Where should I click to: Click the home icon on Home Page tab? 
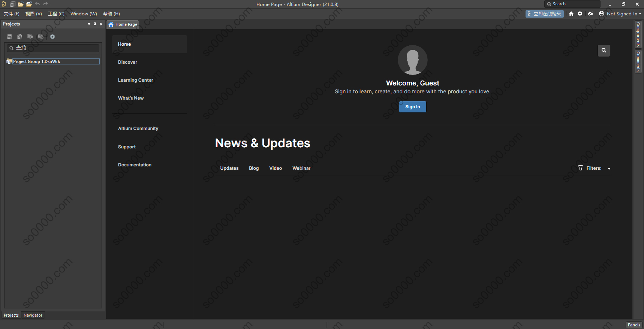tap(111, 24)
